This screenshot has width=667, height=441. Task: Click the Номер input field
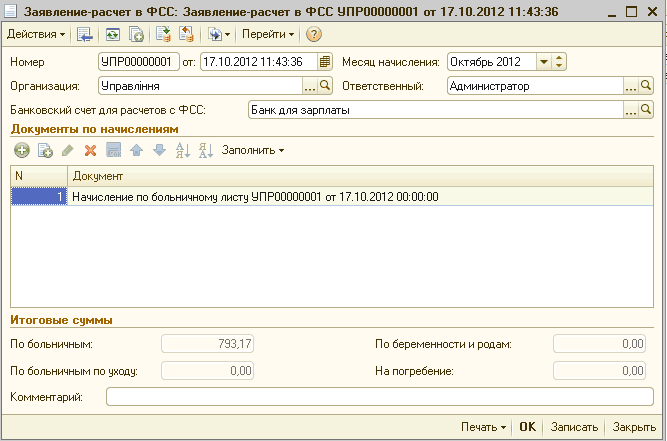139,62
